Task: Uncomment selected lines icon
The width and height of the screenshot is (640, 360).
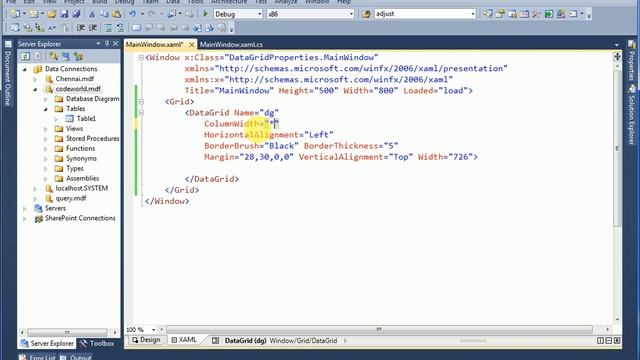Action: 120,28
